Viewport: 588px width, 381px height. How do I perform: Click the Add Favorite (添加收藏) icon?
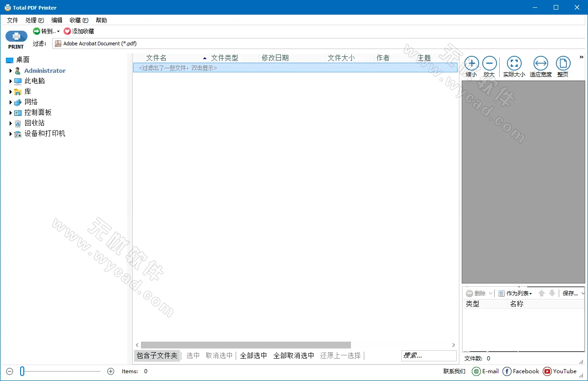click(79, 31)
